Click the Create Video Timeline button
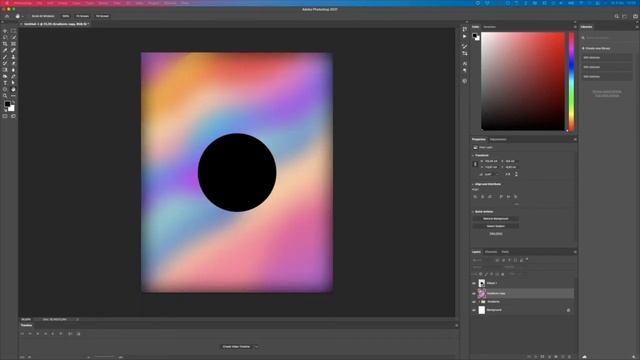The width and height of the screenshot is (640, 360). tap(236, 347)
